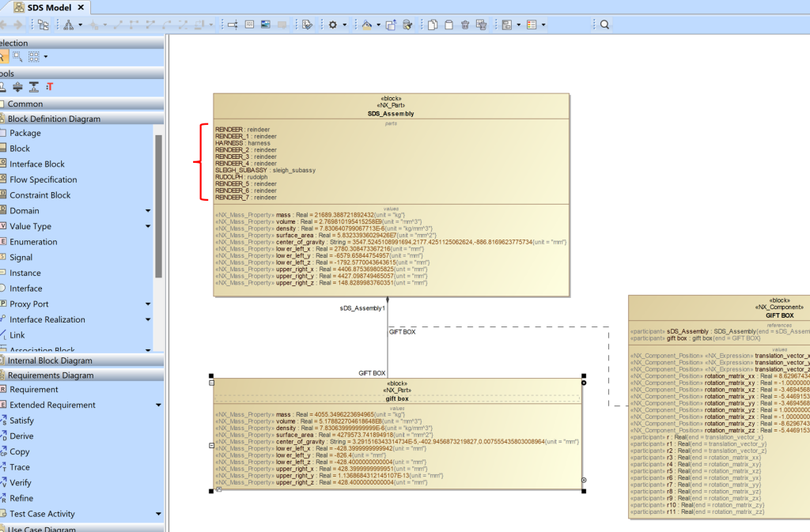
Task: Open the Extended Requirement dropdown arrow
Action: coord(158,405)
